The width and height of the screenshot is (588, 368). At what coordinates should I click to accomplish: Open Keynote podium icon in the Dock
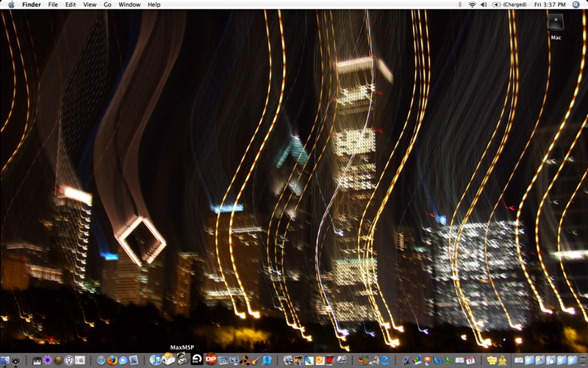(428, 361)
